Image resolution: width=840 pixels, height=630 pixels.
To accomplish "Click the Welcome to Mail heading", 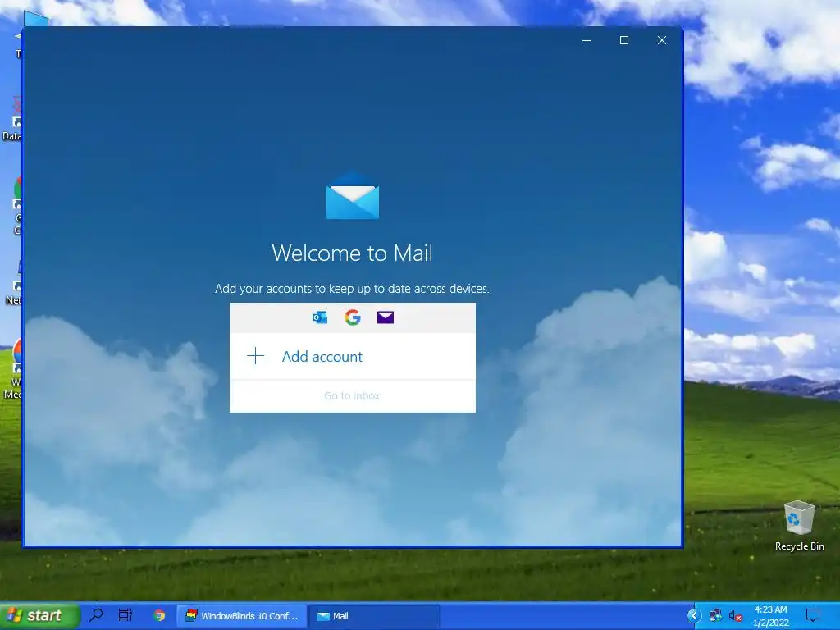I will click(352, 253).
